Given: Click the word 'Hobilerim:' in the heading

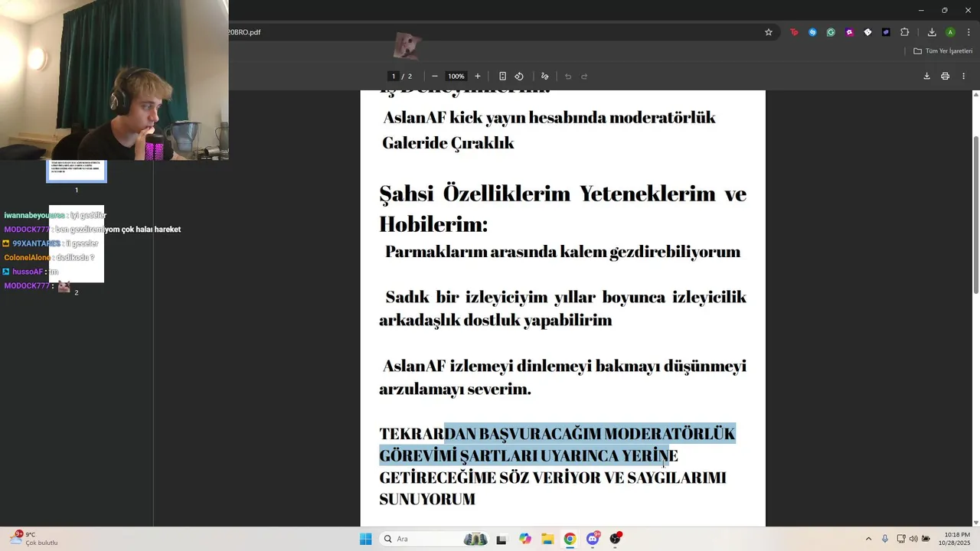Looking at the screenshot, I should (433, 224).
